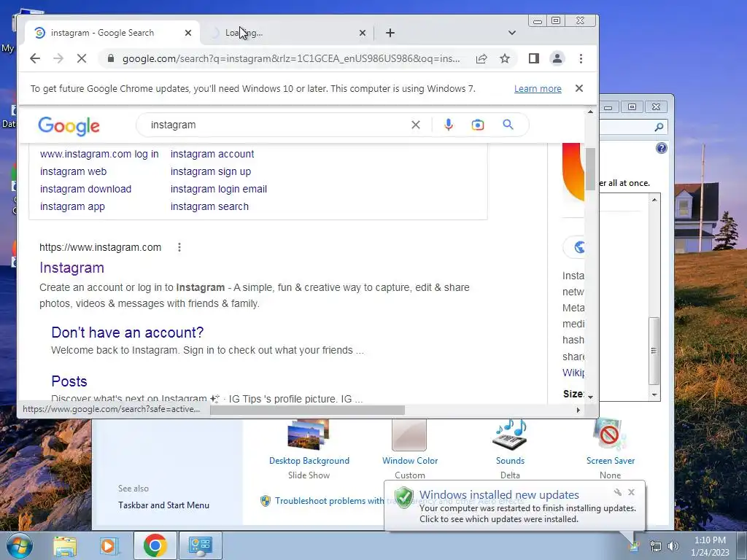Screen dimensions: 747x560
Task: Open Windows Explorer from taskbar
Action: click(x=65, y=545)
